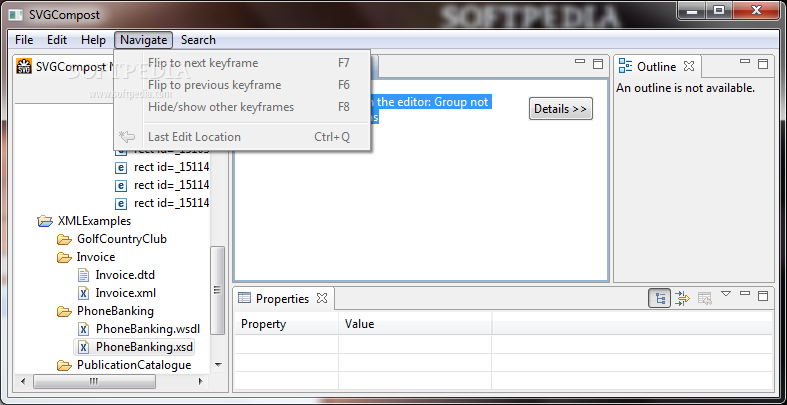Choose Last Edit Location entry
The height and width of the screenshot is (405, 787).
click(x=242, y=137)
